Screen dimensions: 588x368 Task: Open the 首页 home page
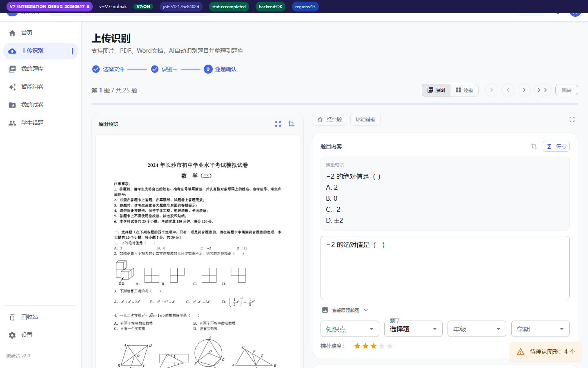point(40,33)
